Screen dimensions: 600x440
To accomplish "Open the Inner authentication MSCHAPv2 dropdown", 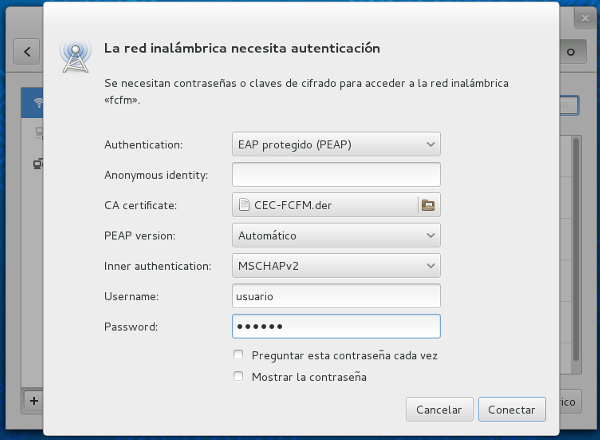I will [x=336, y=266].
